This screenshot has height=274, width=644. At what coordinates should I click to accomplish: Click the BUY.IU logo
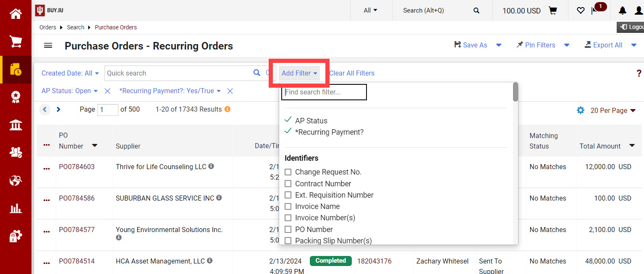coord(50,10)
